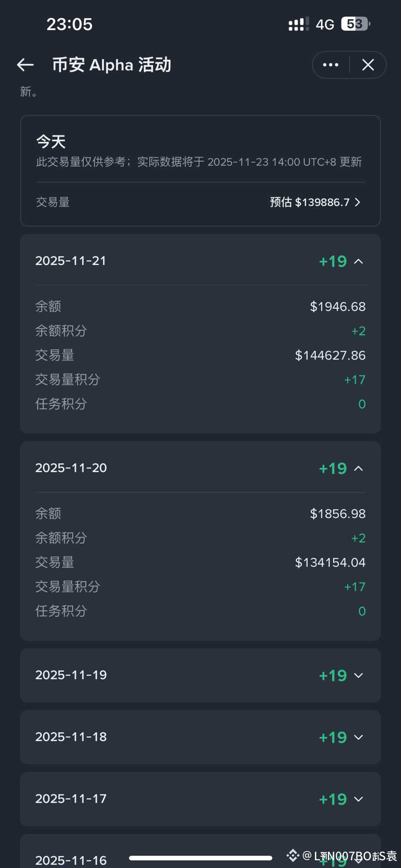Close the mini program with X icon
This screenshot has width=401, height=868.
(x=368, y=65)
